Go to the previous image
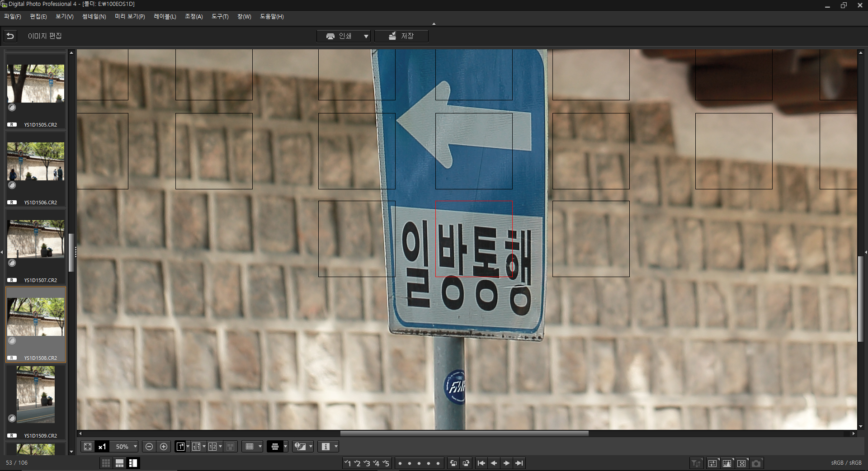 (x=494, y=463)
